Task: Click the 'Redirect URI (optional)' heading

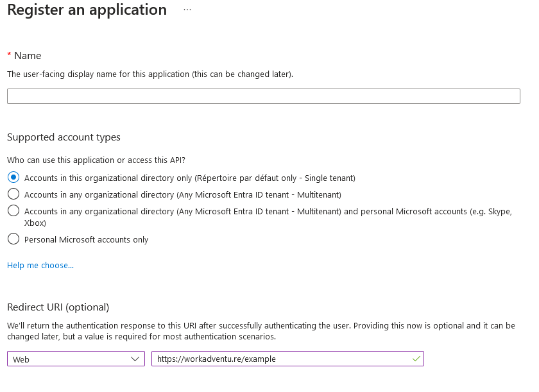Action: coord(58,307)
